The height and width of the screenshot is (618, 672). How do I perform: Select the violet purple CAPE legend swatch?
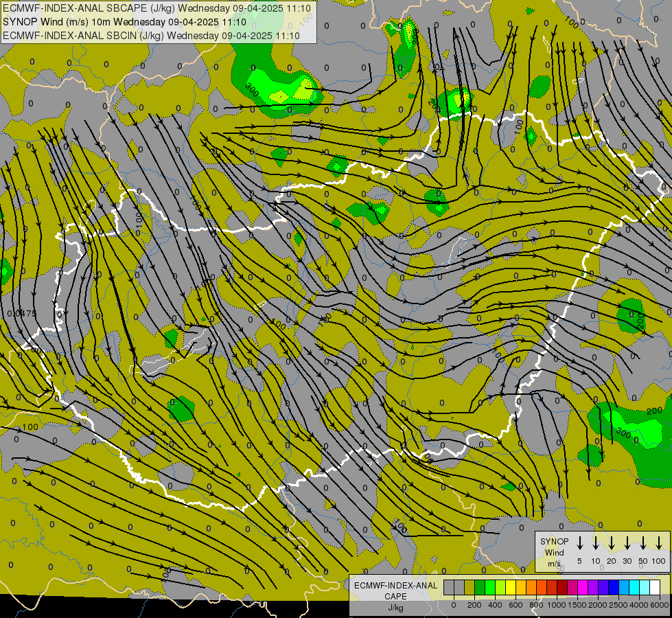592,587
